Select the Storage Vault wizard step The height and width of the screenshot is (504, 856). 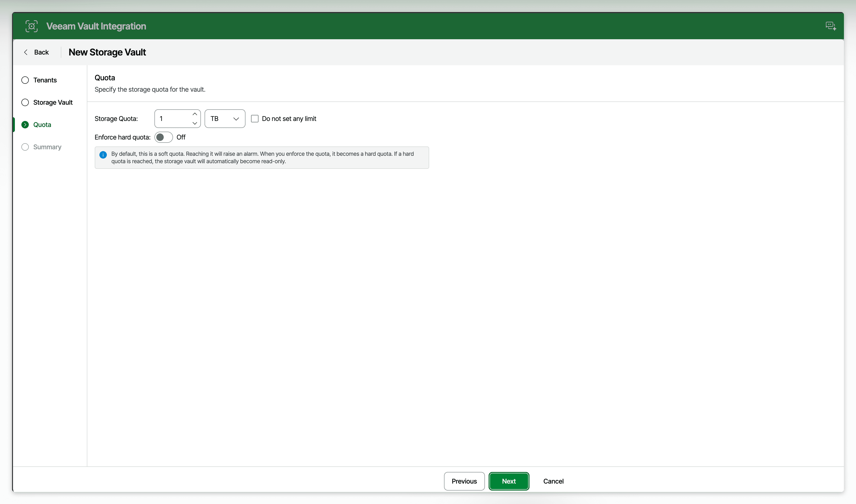tap(47, 103)
